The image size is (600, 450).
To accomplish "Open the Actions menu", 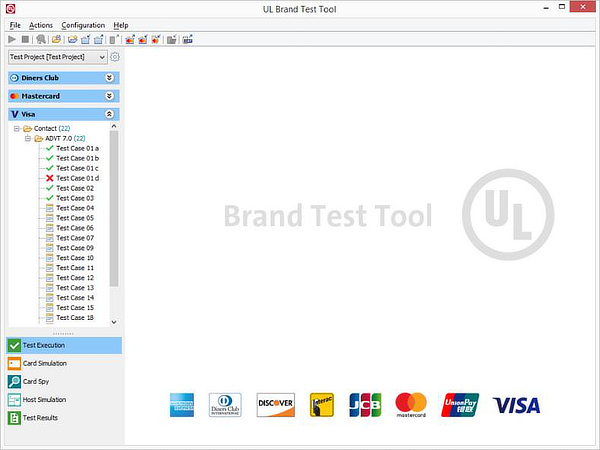I will tap(41, 25).
